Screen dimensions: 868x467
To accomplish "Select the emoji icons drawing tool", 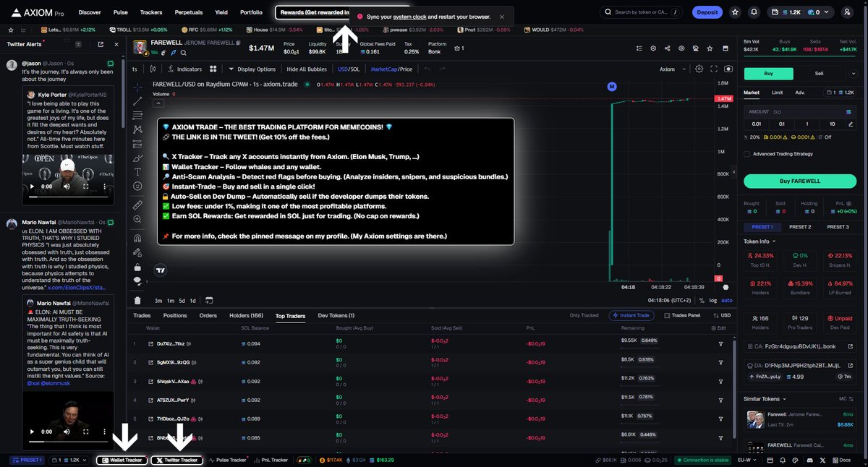I will 137,187.
